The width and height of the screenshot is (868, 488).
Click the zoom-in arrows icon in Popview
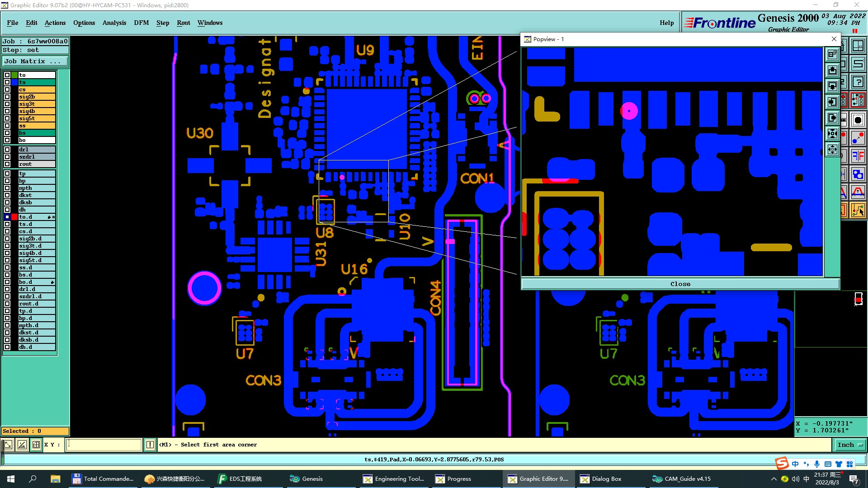click(832, 134)
